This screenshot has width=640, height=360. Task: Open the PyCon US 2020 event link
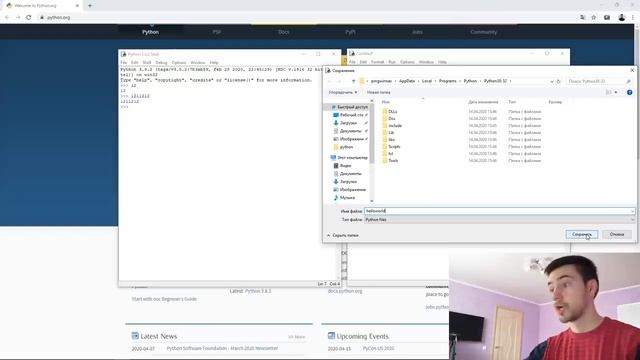point(378,349)
